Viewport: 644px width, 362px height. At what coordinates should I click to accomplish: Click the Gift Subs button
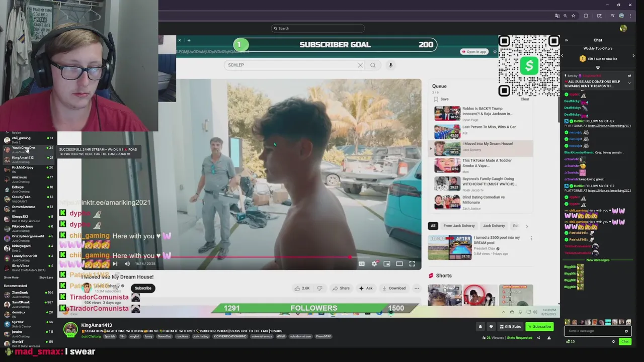pos(510,326)
